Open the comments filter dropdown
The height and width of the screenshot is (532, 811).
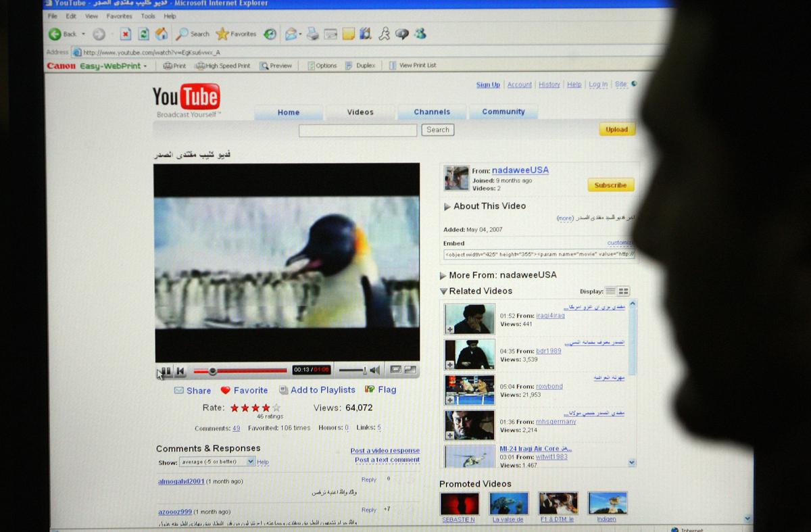click(250, 461)
